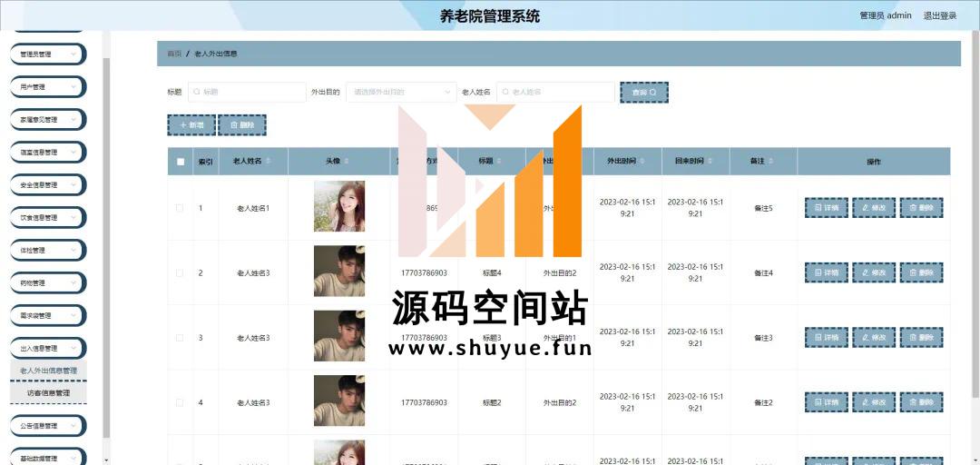Sort by 老人姓名 column arrows
The height and width of the screenshot is (465, 980).
[x=268, y=162]
